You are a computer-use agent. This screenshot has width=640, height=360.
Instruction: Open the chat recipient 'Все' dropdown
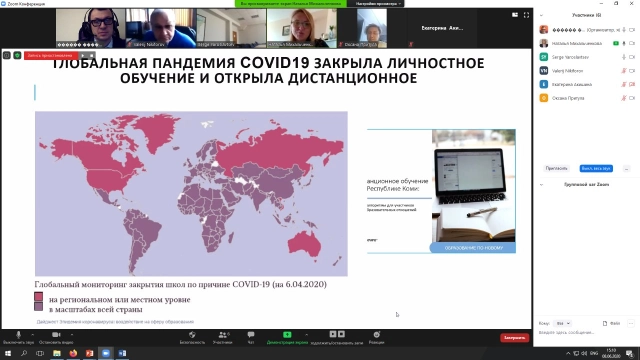[x=563, y=323]
